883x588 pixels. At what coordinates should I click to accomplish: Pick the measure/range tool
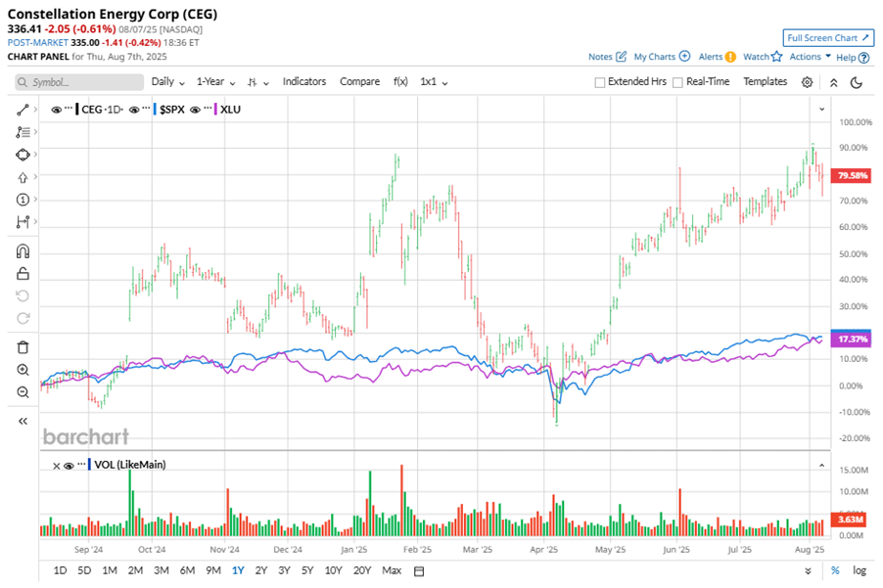[23, 222]
